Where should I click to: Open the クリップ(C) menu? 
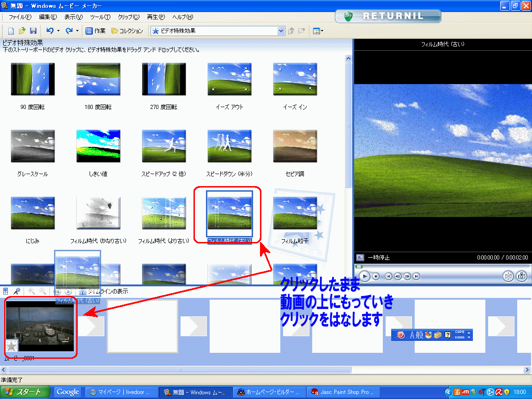point(128,17)
